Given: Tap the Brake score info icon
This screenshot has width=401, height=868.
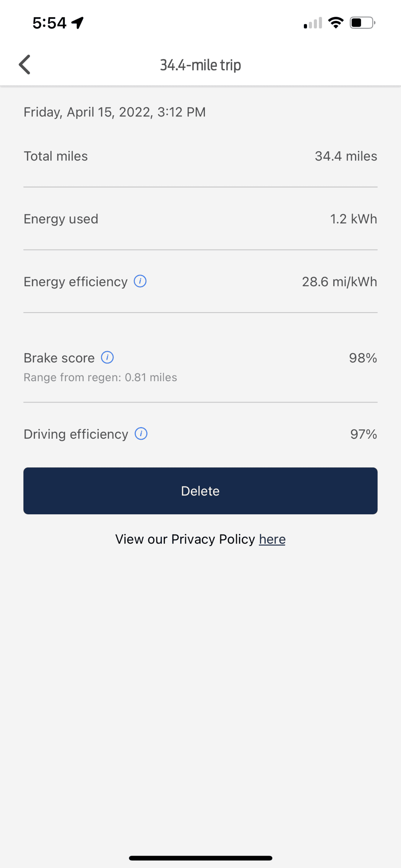Looking at the screenshot, I should pyautogui.click(x=107, y=357).
